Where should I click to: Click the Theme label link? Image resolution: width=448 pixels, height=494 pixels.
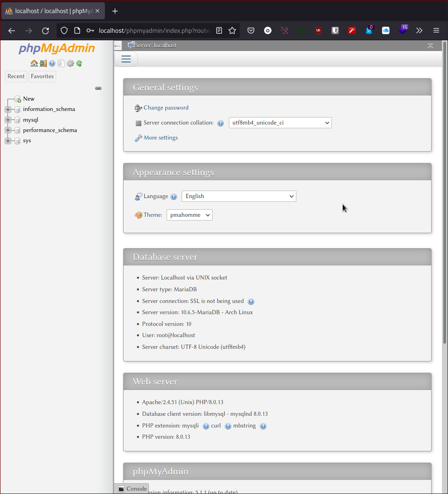[x=153, y=215]
